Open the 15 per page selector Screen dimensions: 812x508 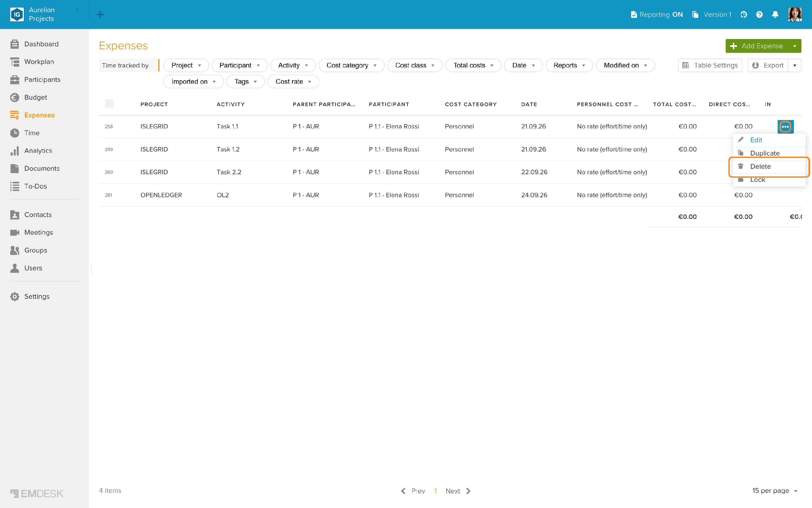[x=775, y=491]
